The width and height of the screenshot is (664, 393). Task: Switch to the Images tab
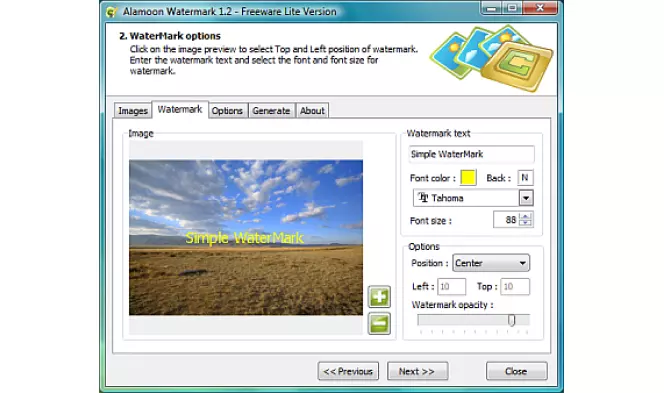(x=133, y=111)
